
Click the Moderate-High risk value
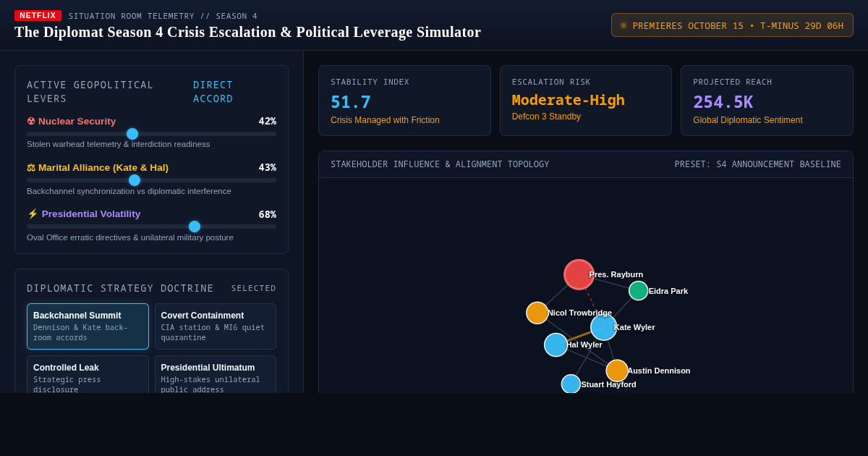tap(569, 101)
